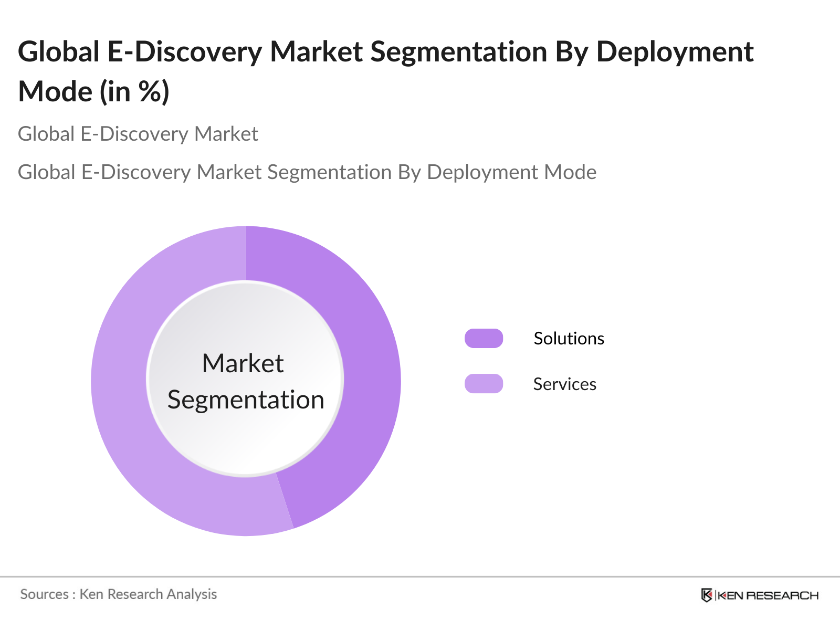The height and width of the screenshot is (630, 840).
Task: Select the dark purple Solutions legend swatch
Action: coord(485,339)
